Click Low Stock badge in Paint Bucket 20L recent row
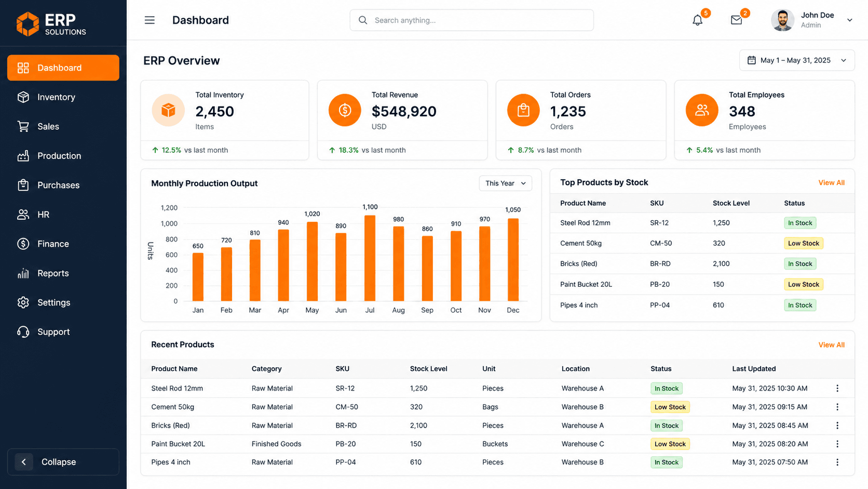The height and width of the screenshot is (489, 868). coord(670,444)
